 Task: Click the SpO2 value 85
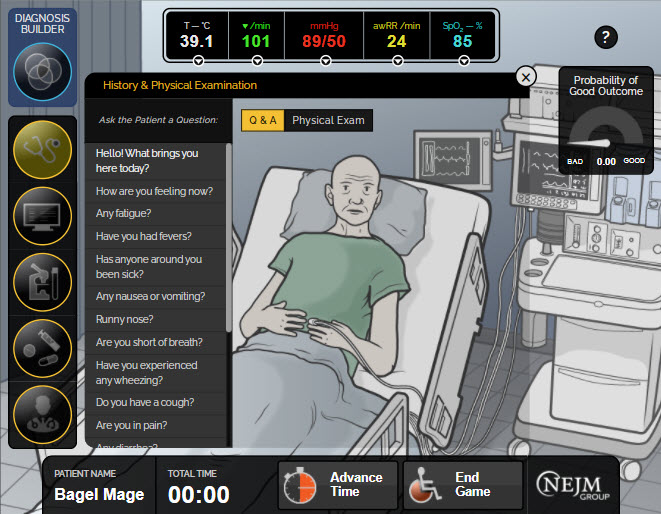pos(462,41)
